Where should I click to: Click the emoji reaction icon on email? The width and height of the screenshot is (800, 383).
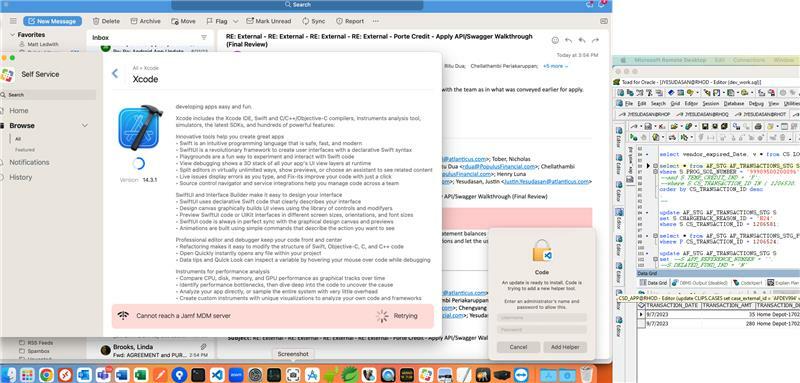555,40
